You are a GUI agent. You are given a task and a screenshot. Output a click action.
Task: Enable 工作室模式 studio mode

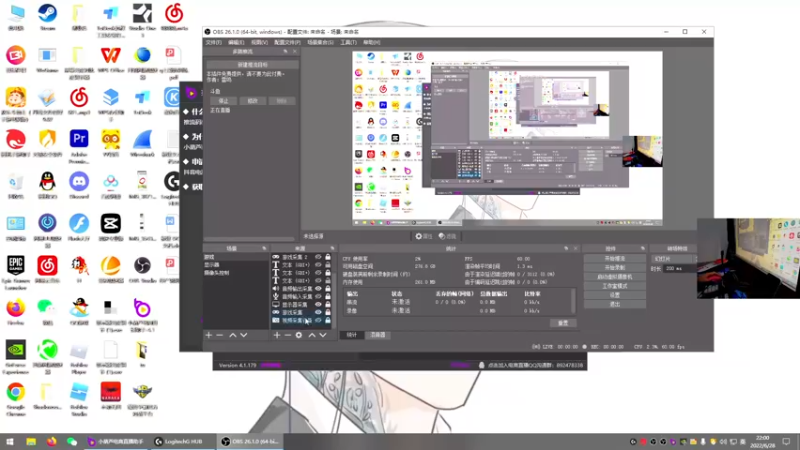tap(615, 286)
